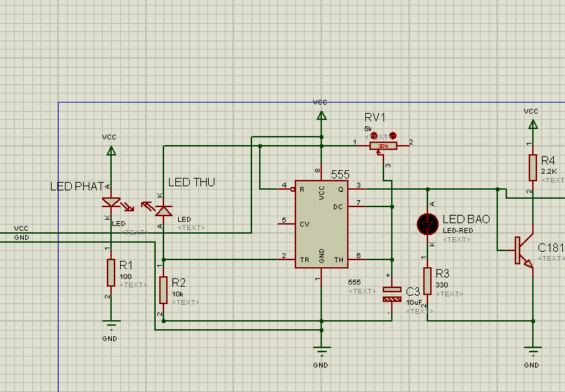The height and width of the screenshot is (392, 565).
Task: Click the '330' value of R3
Action: tap(442, 285)
